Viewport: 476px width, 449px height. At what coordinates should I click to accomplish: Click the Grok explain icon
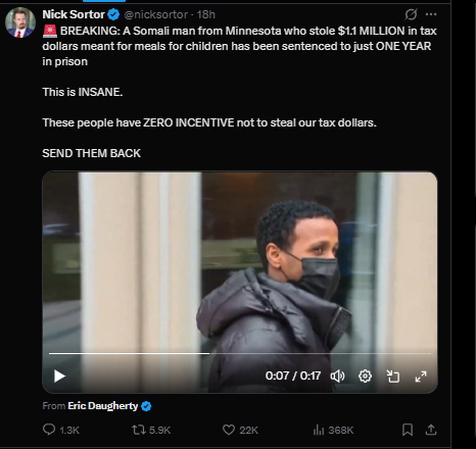point(411,14)
